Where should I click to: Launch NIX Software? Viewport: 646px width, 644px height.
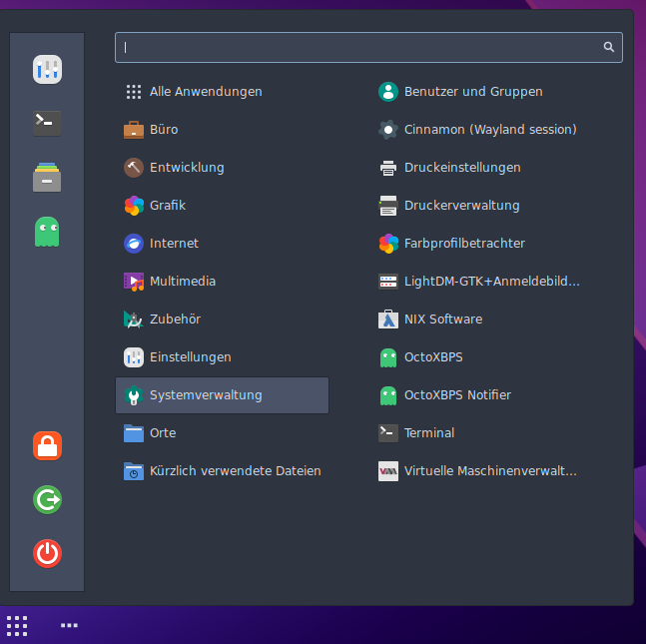442,320
